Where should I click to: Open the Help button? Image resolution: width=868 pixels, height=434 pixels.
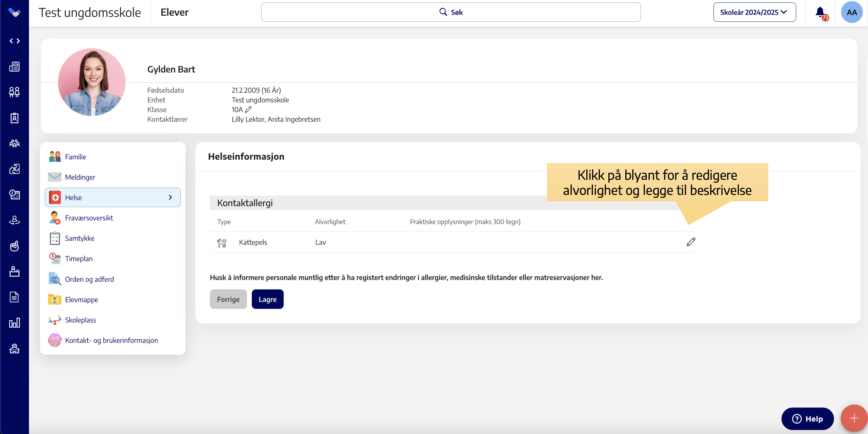point(807,419)
